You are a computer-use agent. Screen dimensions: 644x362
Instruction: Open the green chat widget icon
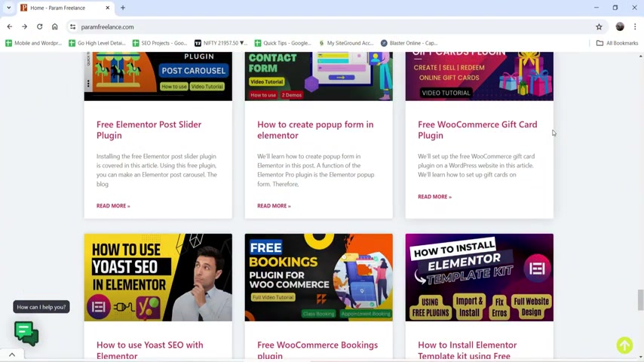point(26,333)
